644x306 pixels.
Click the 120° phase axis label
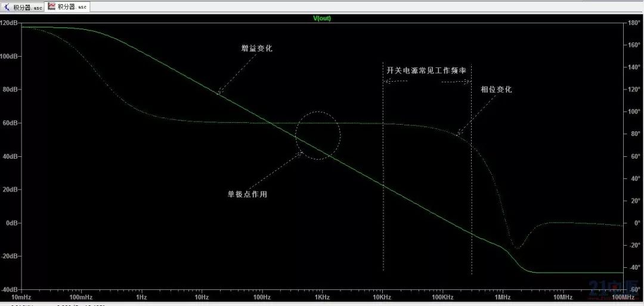634,89
